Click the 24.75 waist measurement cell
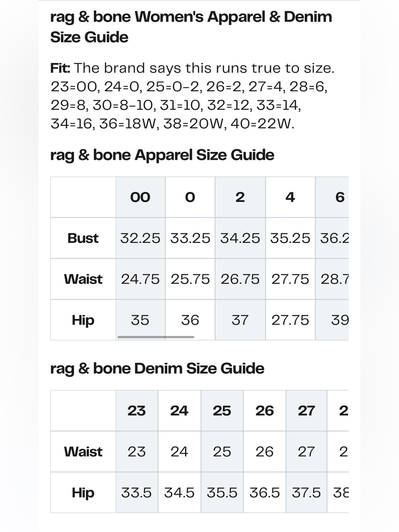This screenshot has height=532, width=399. click(140, 279)
